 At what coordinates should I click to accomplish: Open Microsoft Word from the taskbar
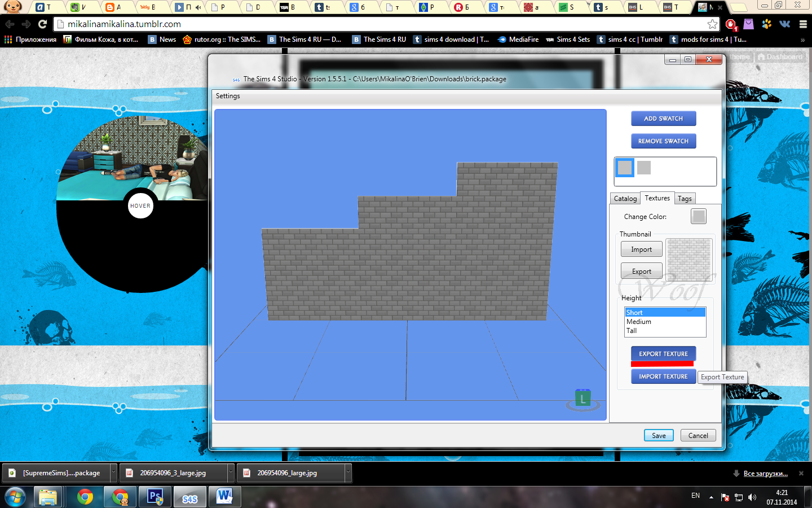[x=224, y=497]
